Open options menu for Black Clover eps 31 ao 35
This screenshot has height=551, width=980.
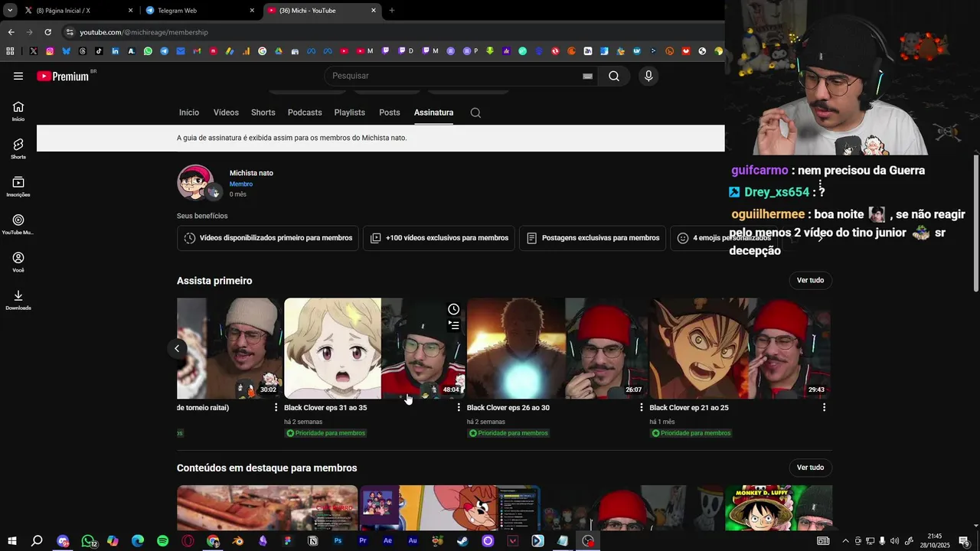pos(459,408)
